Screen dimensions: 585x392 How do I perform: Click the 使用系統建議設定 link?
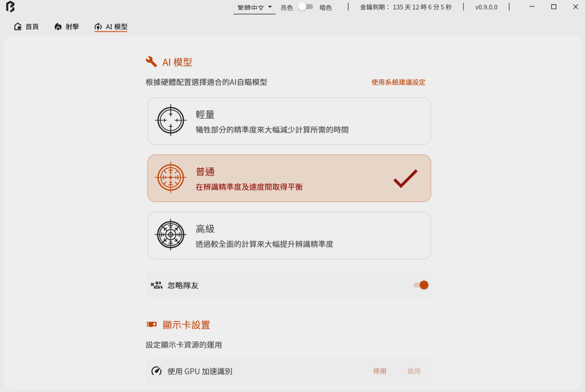coord(398,82)
